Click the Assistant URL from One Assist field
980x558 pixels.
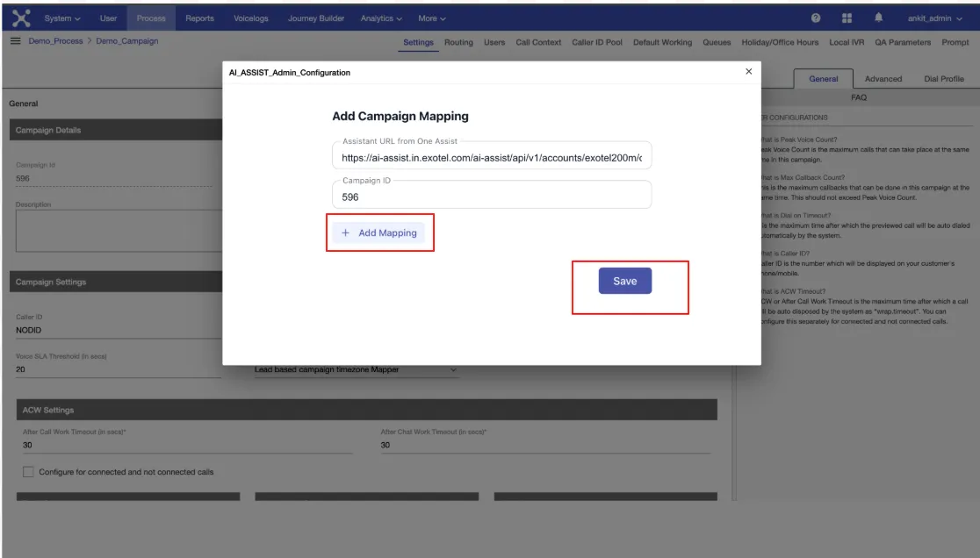tap(492, 155)
